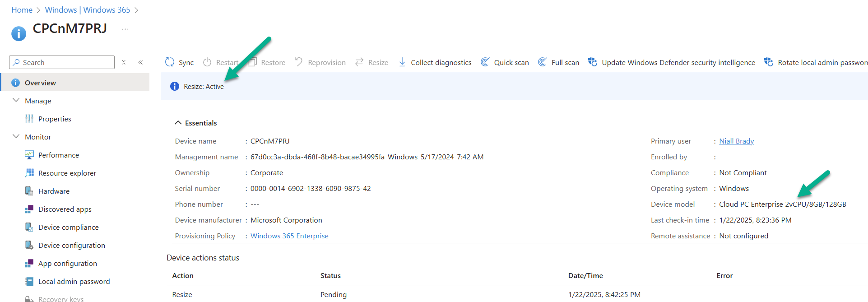This screenshot has width=868, height=302.
Task: Click the Corporate ownership value
Action: (x=267, y=172)
